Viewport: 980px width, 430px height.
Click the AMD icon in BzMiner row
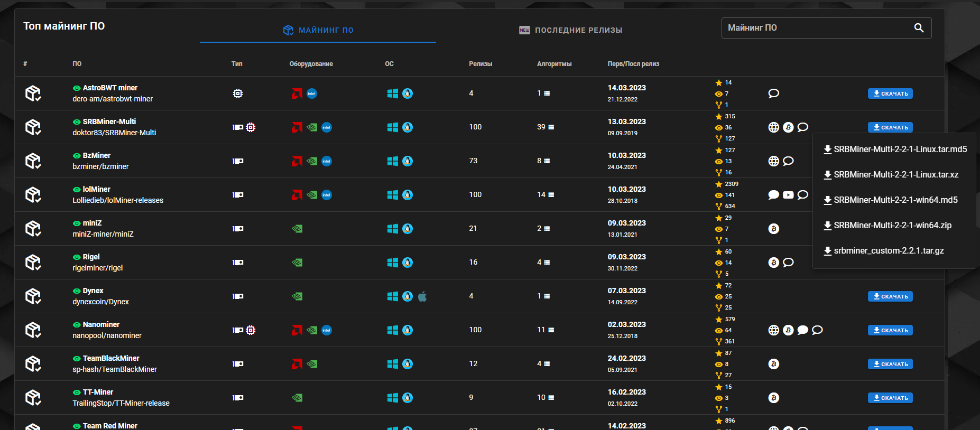coord(297,161)
